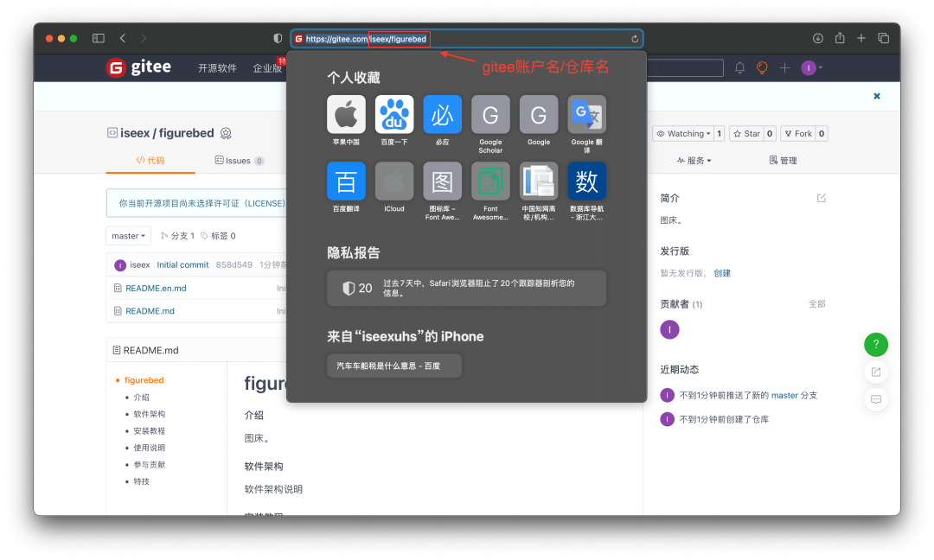Image resolution: width=934 pixels, height=560 pixels.
Task: Click the Safari address bar
Action: (466, 39)
